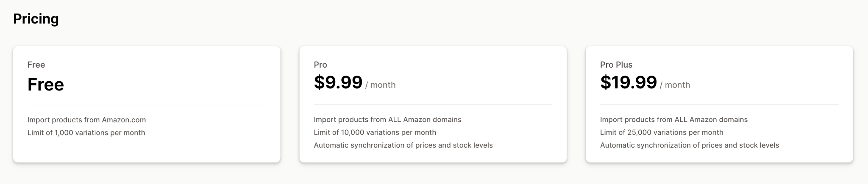Image resolution: width=868 pixels, height=184 pixels.
Task: Click Pro Plus 'Import products from ALL Amazon domains'
Action: click(674, 120)
